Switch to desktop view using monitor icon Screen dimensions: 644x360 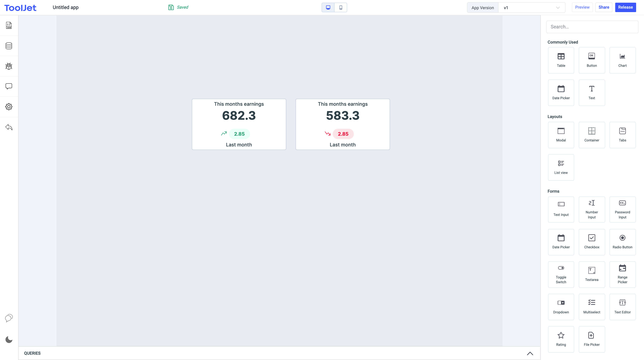[328, 7]
